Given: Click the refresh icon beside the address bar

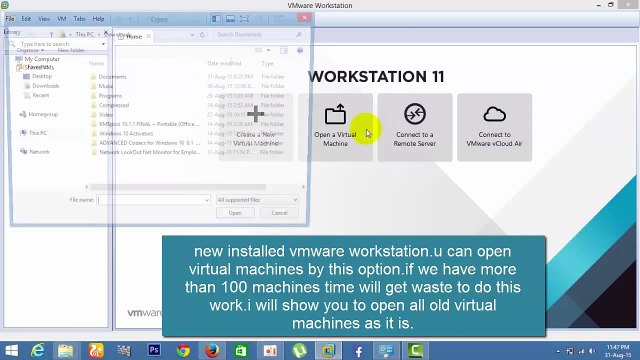Looking at the screenshot, I should pyautogui.click(x=202, y=35).
